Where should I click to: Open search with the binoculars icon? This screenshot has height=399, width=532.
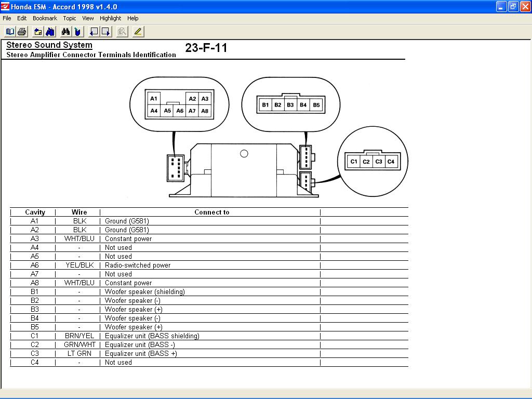click(x=66, y=32)
